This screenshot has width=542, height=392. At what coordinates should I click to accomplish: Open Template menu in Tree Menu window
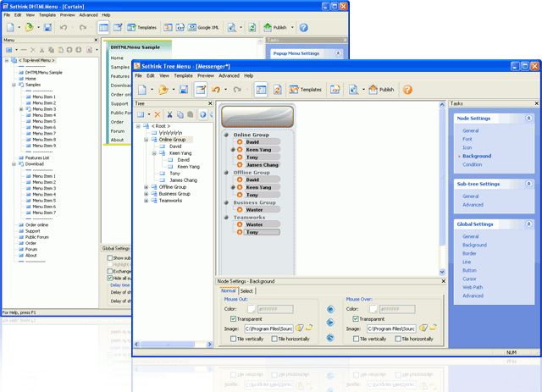pos(181,75)
